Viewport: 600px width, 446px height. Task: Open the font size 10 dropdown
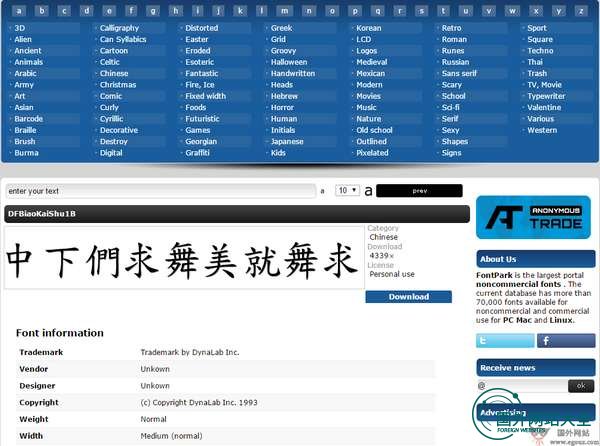[347, 190]
